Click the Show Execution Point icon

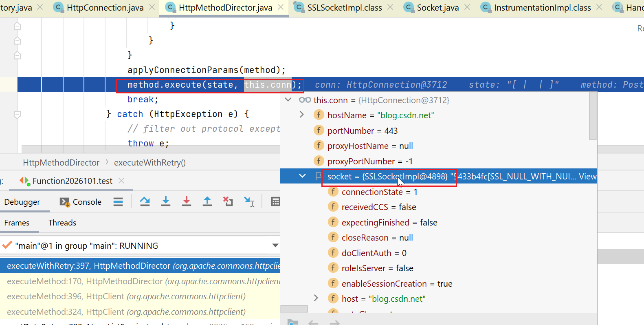pos(118,201)
